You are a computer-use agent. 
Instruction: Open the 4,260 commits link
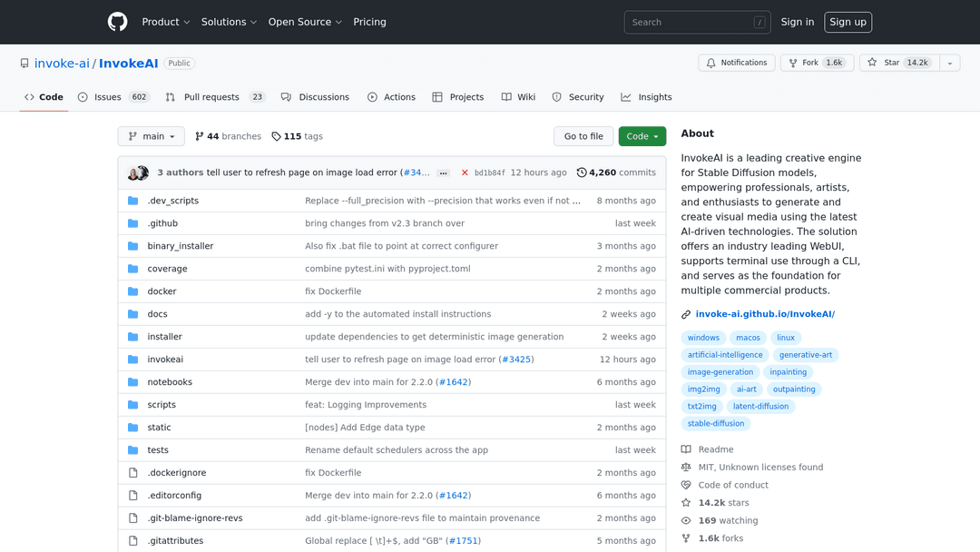coord(616,172)
